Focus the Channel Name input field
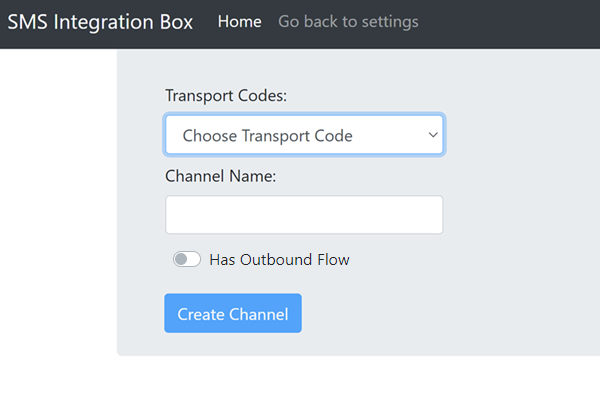 304,215
